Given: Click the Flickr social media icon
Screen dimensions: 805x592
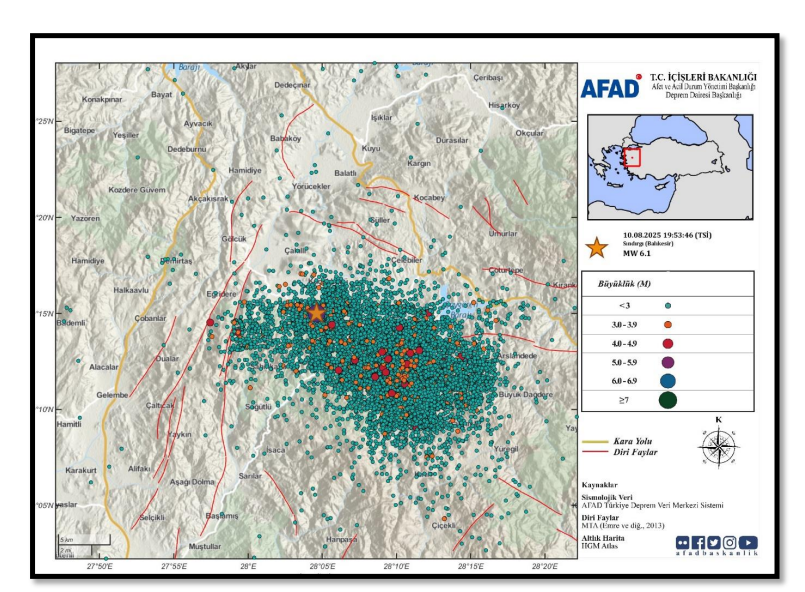Looking at the screenshot, I should (683, 543).
